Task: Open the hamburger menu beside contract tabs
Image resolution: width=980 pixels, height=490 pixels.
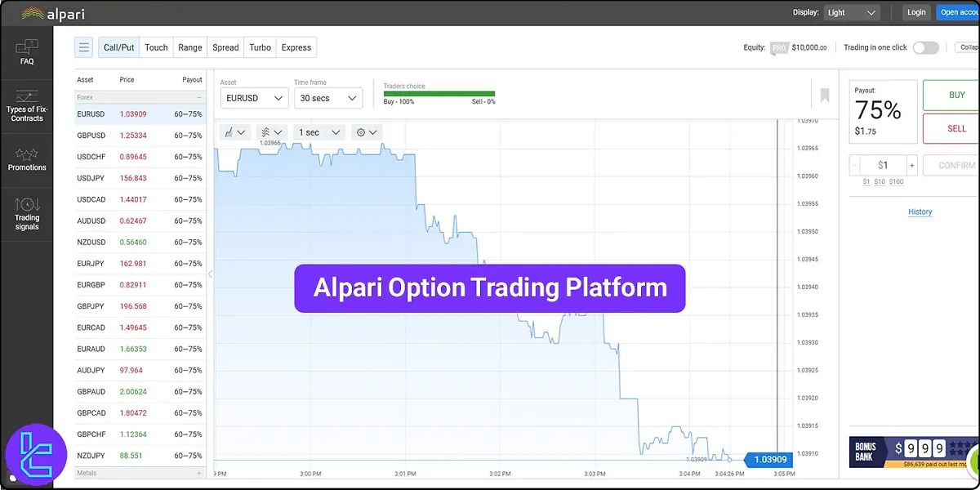Action: (83, 47)
